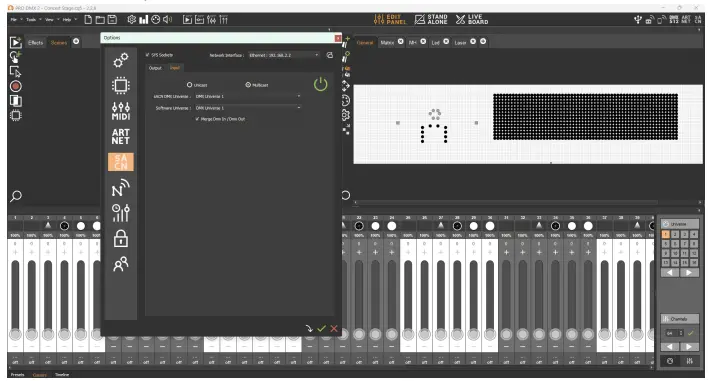Go to the next universe page with the right arrow
The image size is (710, 381).
click(689, 272)
